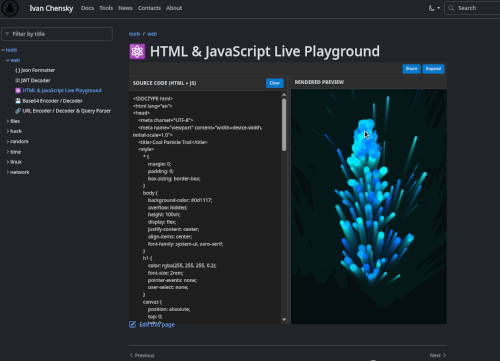Open the News menu item
This screenshot has height=361, width=500.
pyautogui.click(x=125, y=8)
